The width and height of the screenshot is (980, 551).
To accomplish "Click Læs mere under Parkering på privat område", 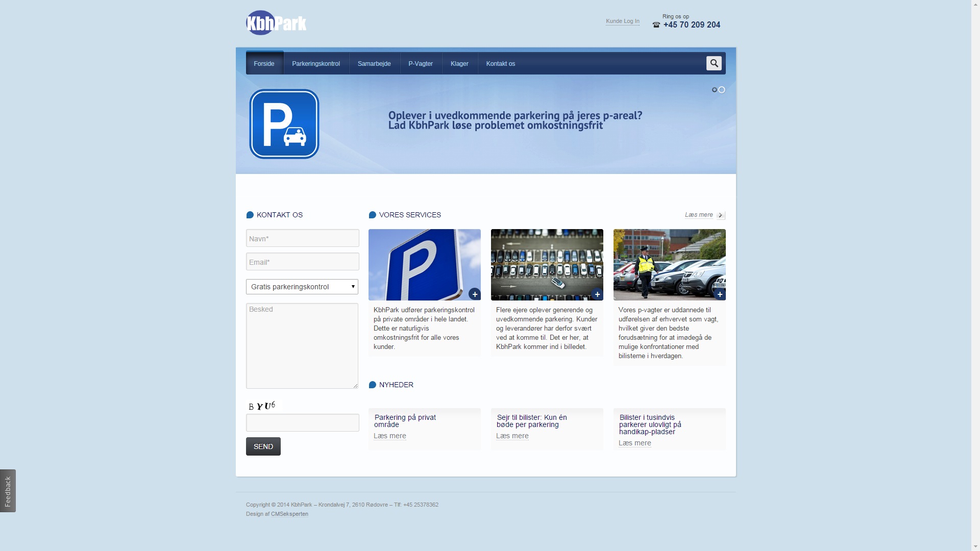I will (x=390, y=436).
